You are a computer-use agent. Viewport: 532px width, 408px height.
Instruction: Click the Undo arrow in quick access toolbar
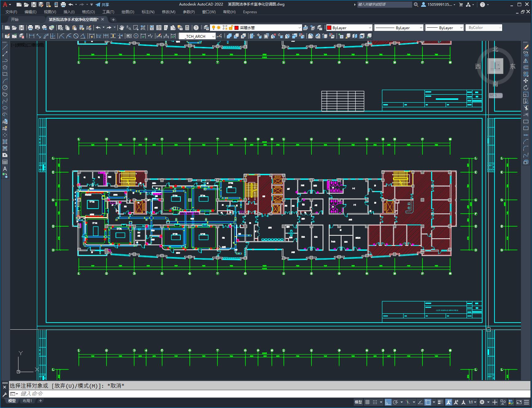tap(71, 5)
